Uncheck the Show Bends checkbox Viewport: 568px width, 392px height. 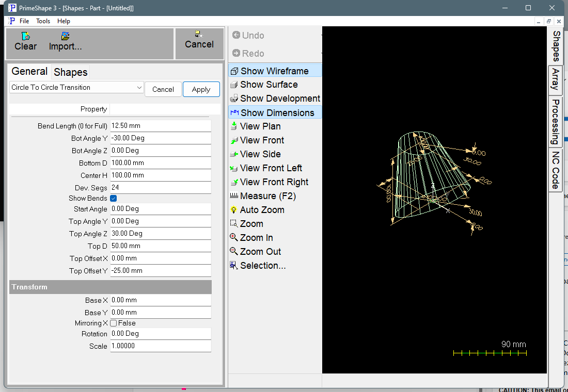(x=114, y=199)
